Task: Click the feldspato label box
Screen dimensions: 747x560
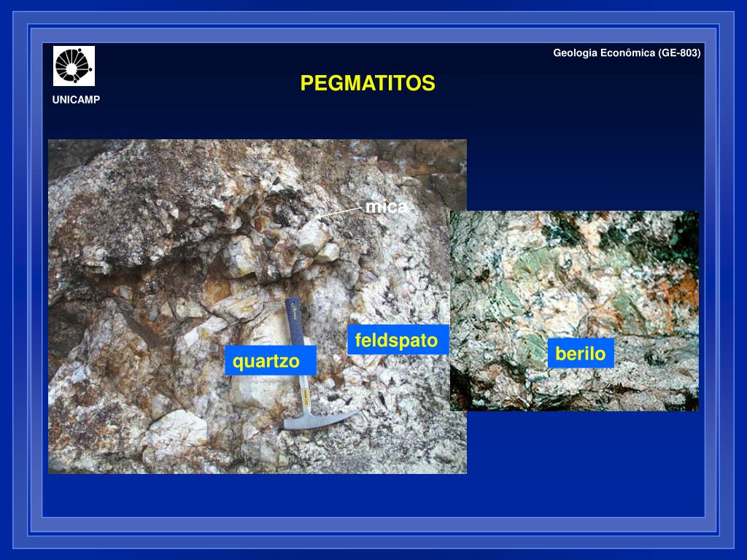Action: coord(398,340)
